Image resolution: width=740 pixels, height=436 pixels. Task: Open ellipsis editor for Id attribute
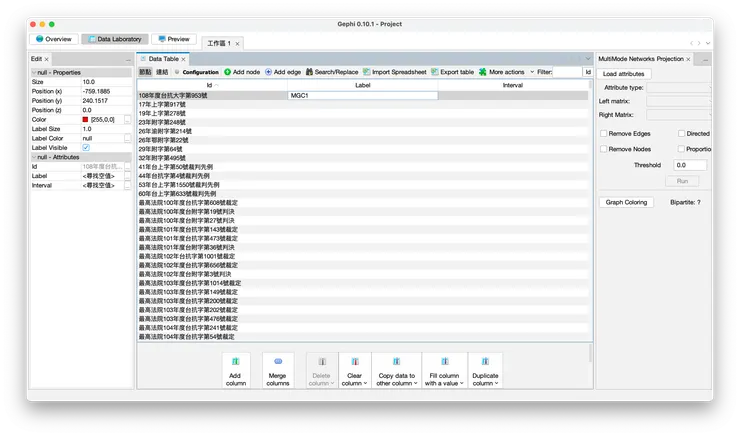(127, 167)
